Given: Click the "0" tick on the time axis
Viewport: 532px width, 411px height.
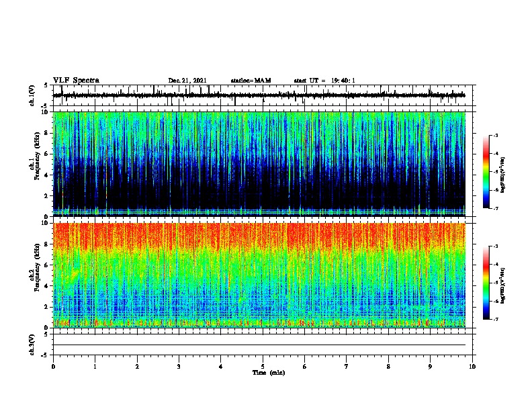Looking at the screenshot, I should [x=53, y=367].
